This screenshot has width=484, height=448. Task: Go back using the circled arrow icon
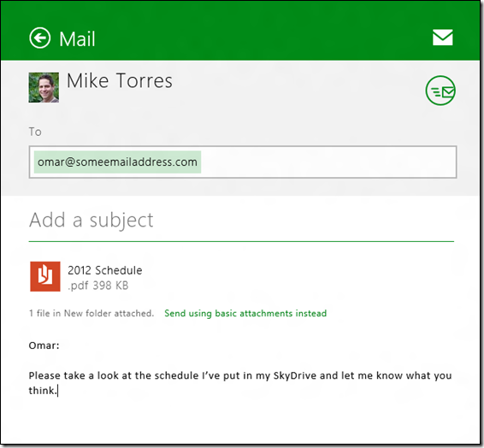tap(40, 38)
